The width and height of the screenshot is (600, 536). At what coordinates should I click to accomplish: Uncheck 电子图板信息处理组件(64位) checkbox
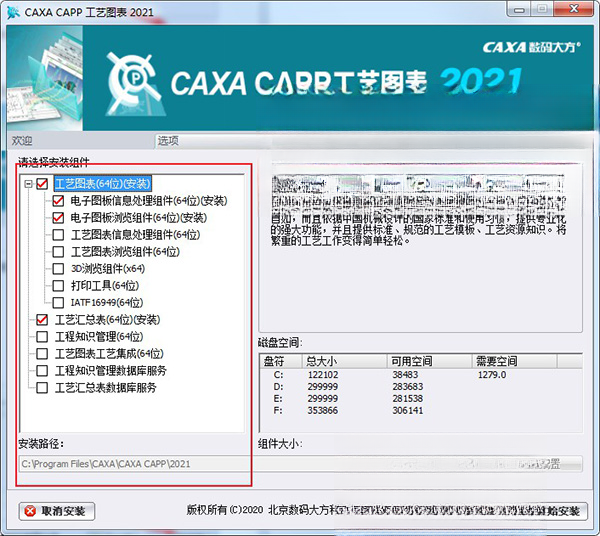point(58,201)
